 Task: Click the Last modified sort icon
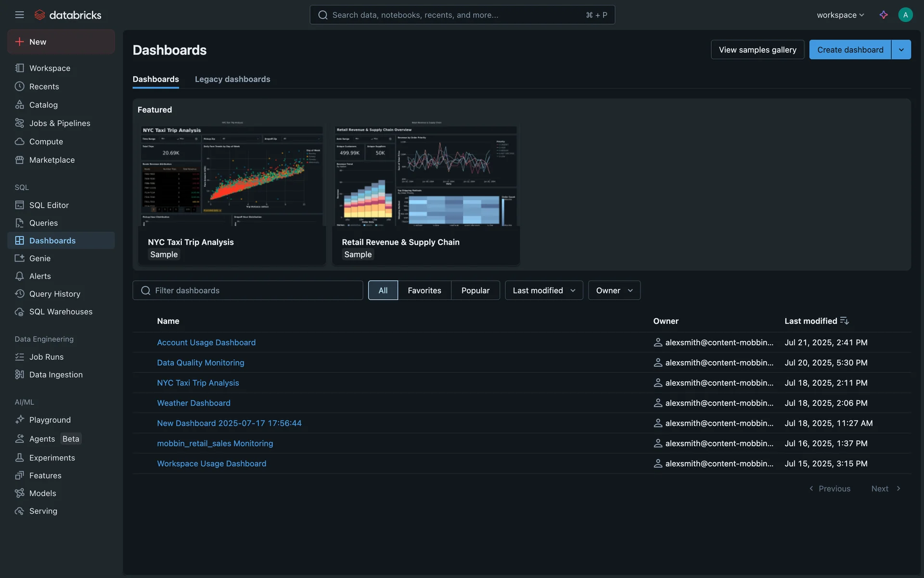point(844,321)
